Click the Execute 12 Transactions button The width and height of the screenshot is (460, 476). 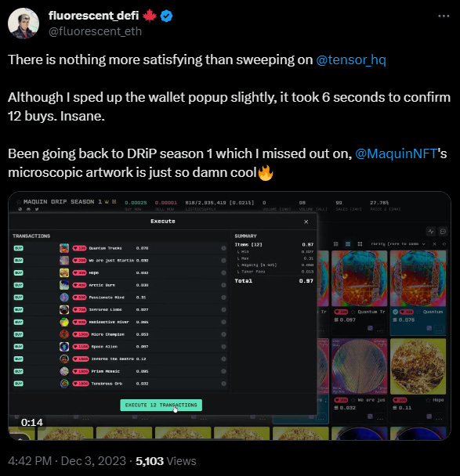click(x=161, y=406)
